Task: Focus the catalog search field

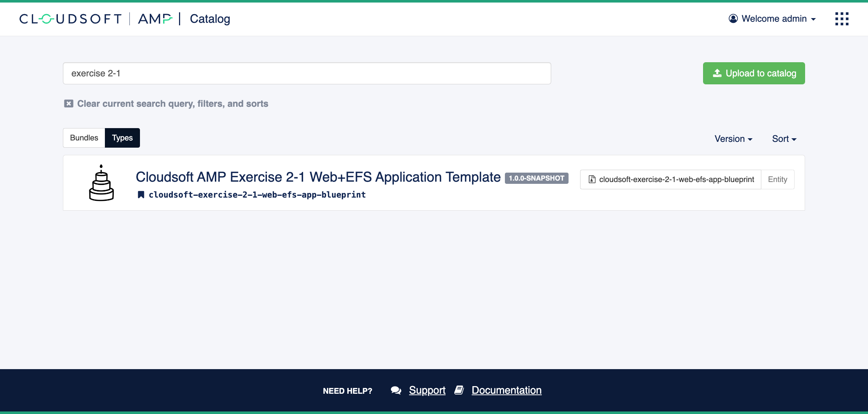Action: pos(307,73)
